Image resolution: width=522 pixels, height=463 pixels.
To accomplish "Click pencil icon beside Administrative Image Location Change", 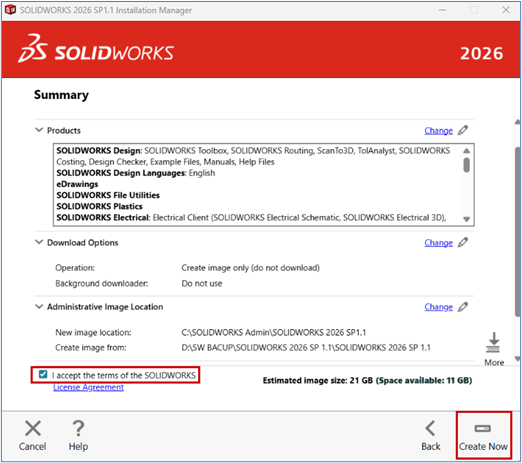I will click(x=463, y=307).
